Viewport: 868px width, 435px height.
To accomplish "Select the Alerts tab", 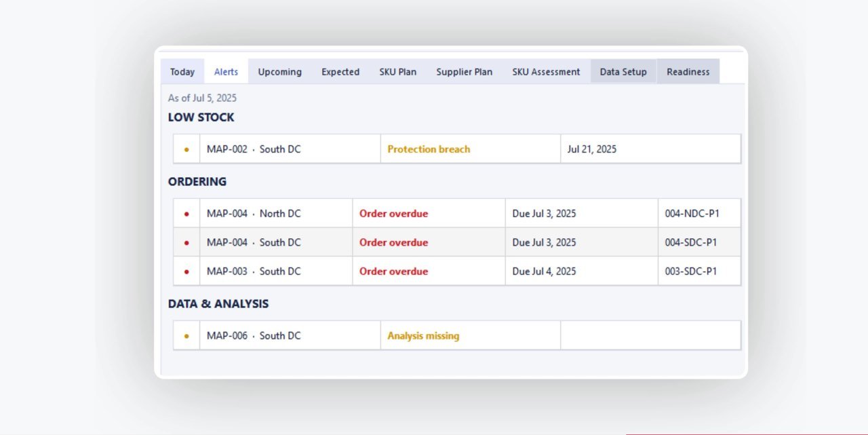I will [x=226, y=71].
